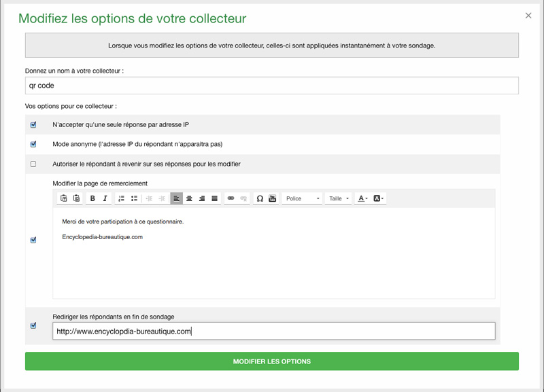Enable allowing respondents to edit answers
The image size is (544, 392).
33,164
